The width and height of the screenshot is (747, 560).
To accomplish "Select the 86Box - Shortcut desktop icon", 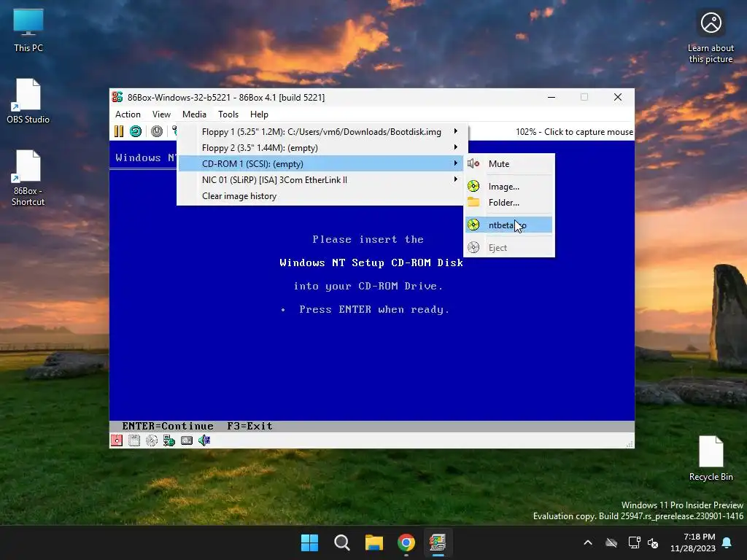I will [x=28, y=178].
